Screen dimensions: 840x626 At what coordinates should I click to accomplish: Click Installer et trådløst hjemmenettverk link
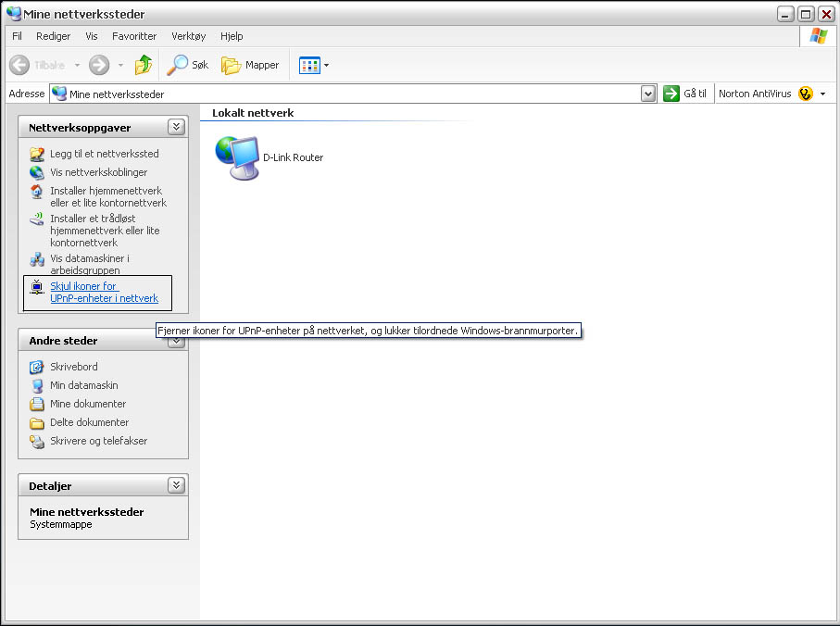[x=105, y=231]
